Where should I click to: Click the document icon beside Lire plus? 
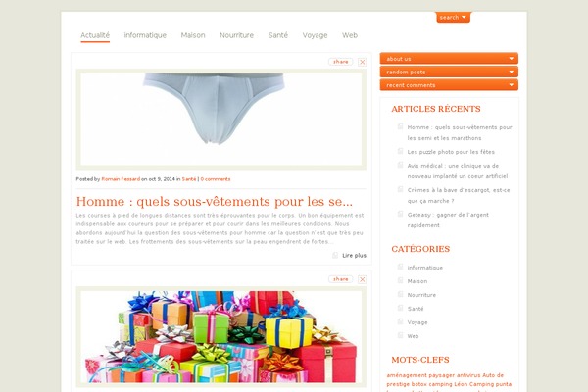point(335,255)
